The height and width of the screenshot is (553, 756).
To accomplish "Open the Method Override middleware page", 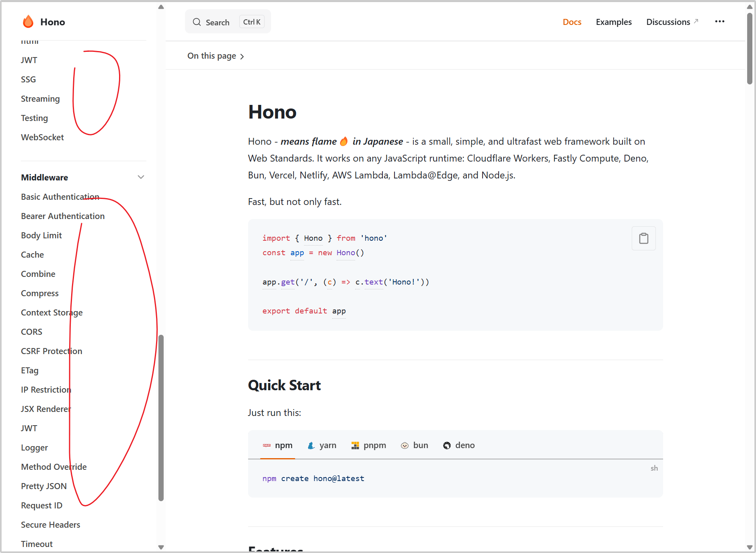I will tap(54, 467).
